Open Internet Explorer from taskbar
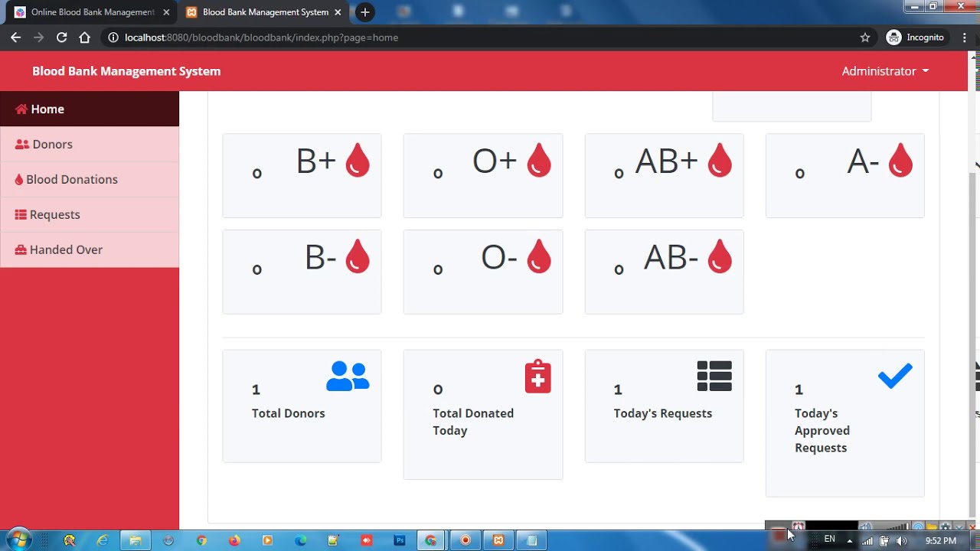 click(x=103, y=540)
